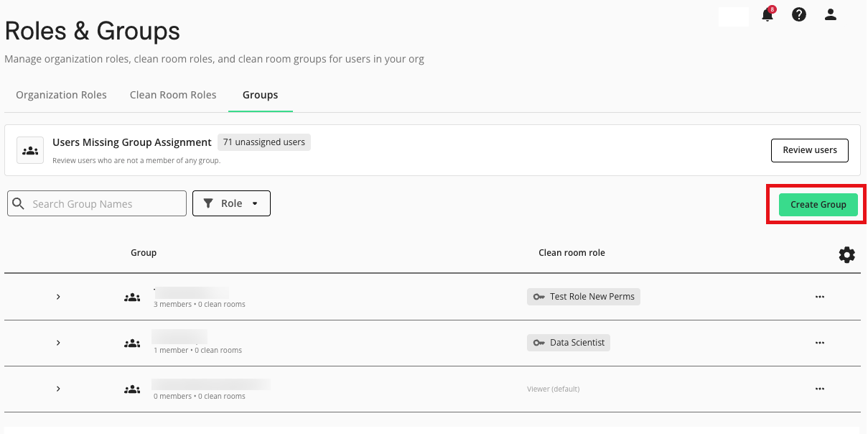
Task: Select the Groups tab
Action: [x=260, y=95]
